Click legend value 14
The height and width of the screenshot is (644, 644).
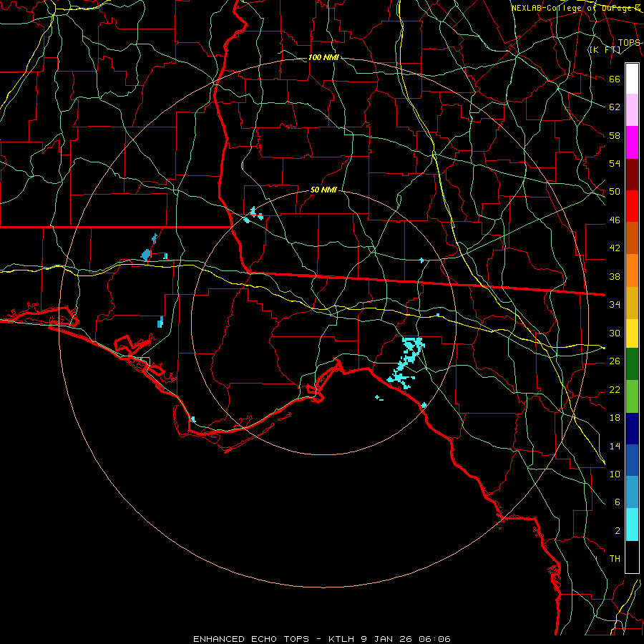[x=615, y=446]
